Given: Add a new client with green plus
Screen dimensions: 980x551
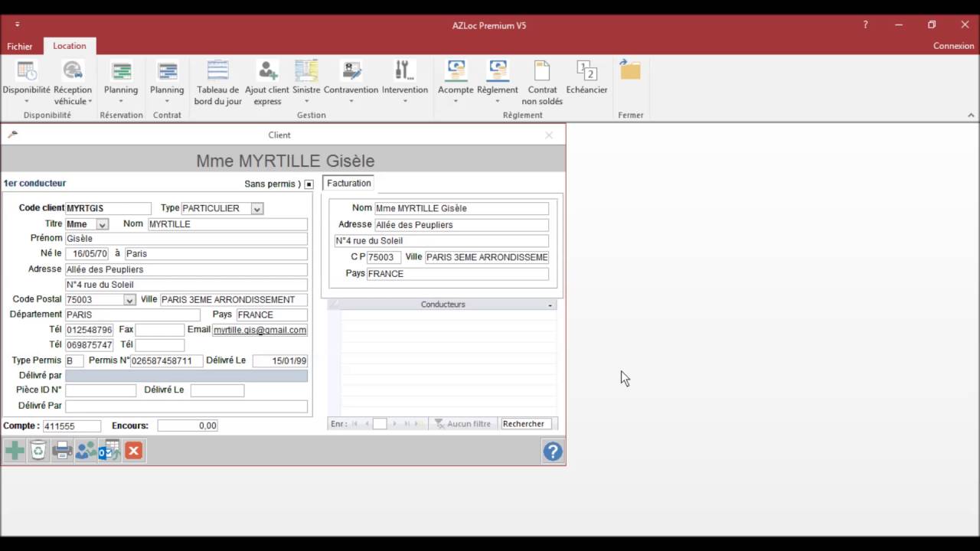Looking at the screenshot, I should pyautogui.click(x=15, y=451).
